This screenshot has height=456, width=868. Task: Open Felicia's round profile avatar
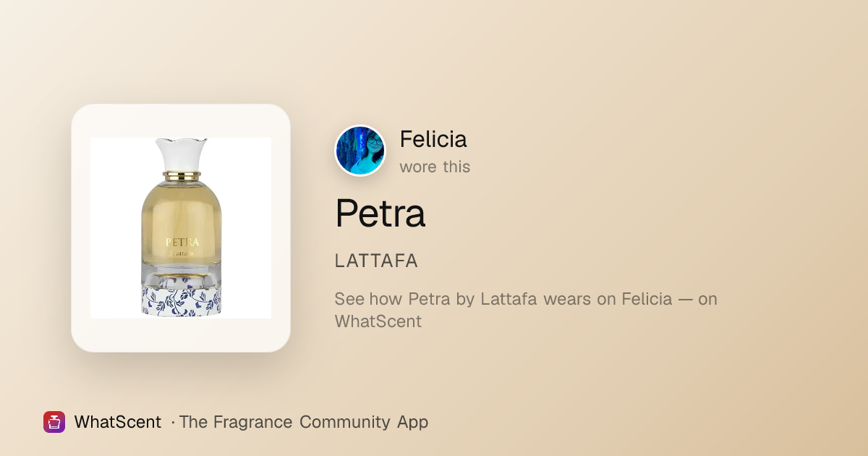360,151
